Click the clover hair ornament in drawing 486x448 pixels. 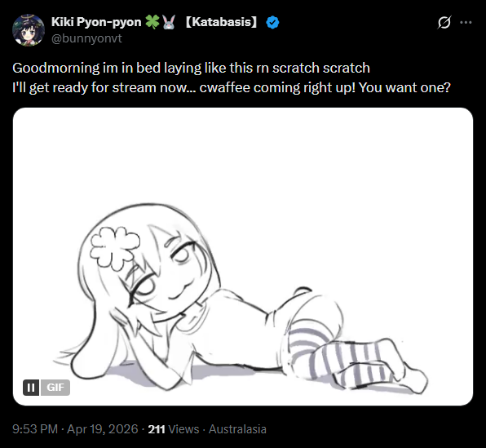[x=115, y=248]
